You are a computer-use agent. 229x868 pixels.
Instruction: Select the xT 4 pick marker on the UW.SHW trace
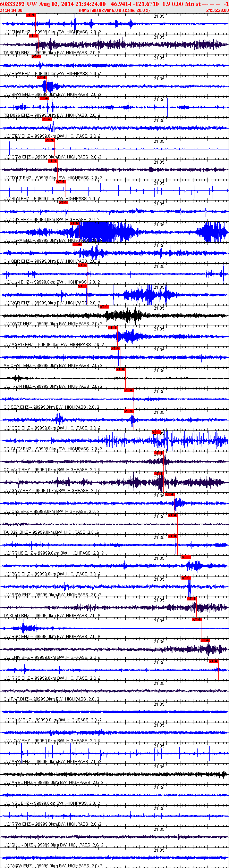point(42,77)
